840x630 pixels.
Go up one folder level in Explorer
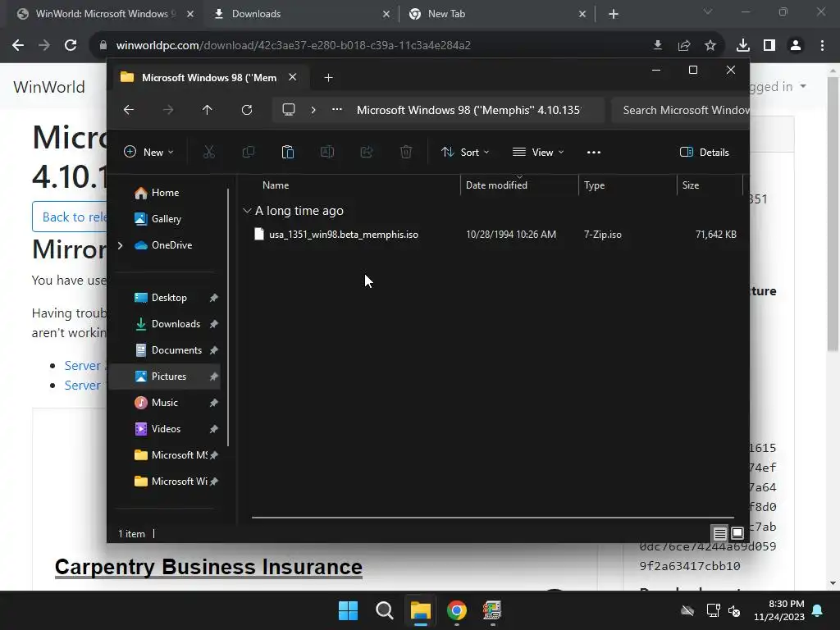[208, 110]
